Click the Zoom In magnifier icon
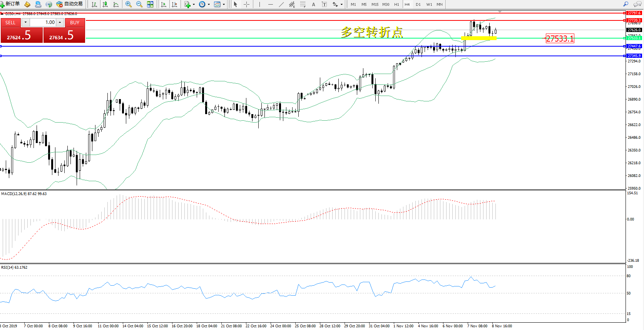Image resolution: width=644 pixels, height=330 pixels. [x=129, y=4]
